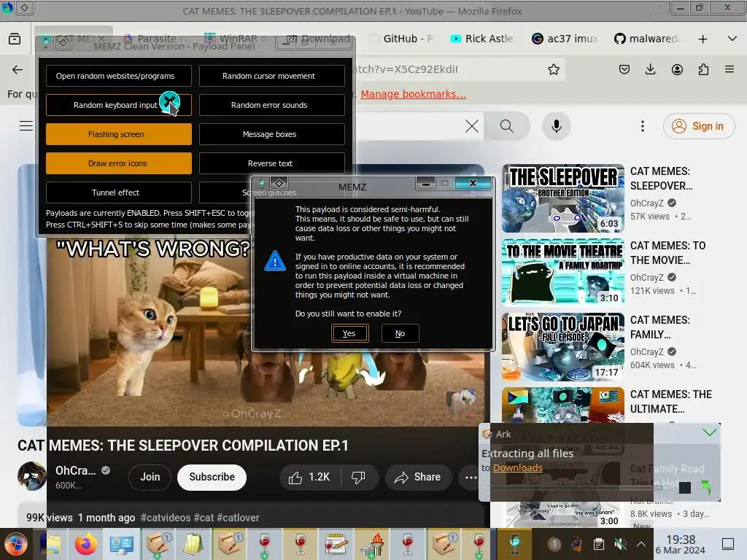Viewport: 747px width, 560px height.
Task: Stop the Ark extraction with the square icon
Action: [684, 488]
